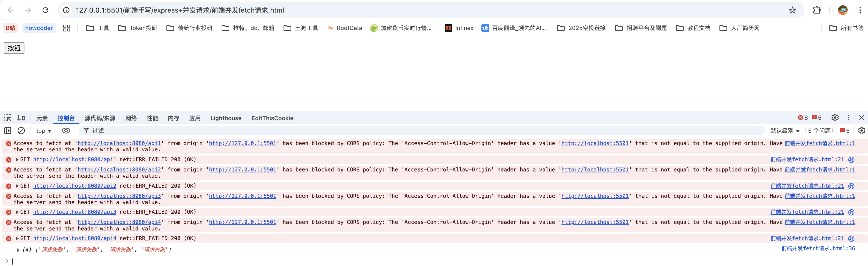Open DevTools settings gear icon

[x=835, y=118]
